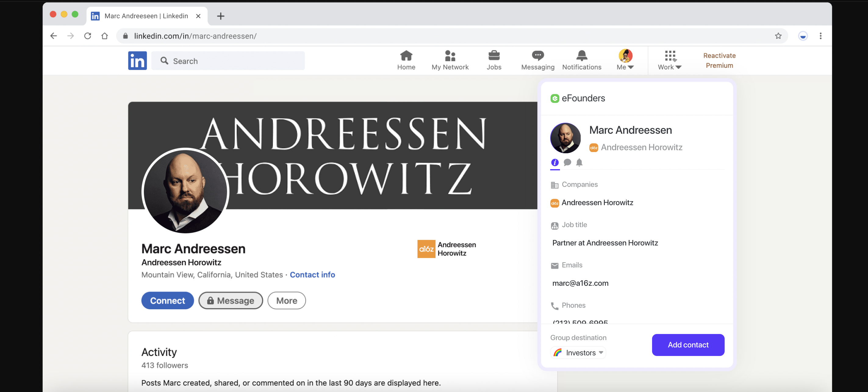The height and width of the screenshot is (392, 868).
Task: Open a new browser tab
Action: coord(221,16)
